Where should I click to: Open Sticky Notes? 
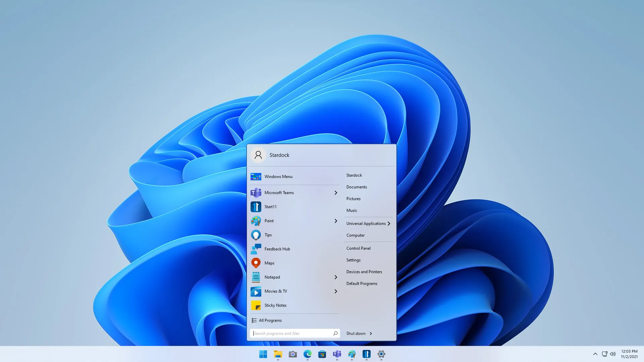[x=275, y=305]
